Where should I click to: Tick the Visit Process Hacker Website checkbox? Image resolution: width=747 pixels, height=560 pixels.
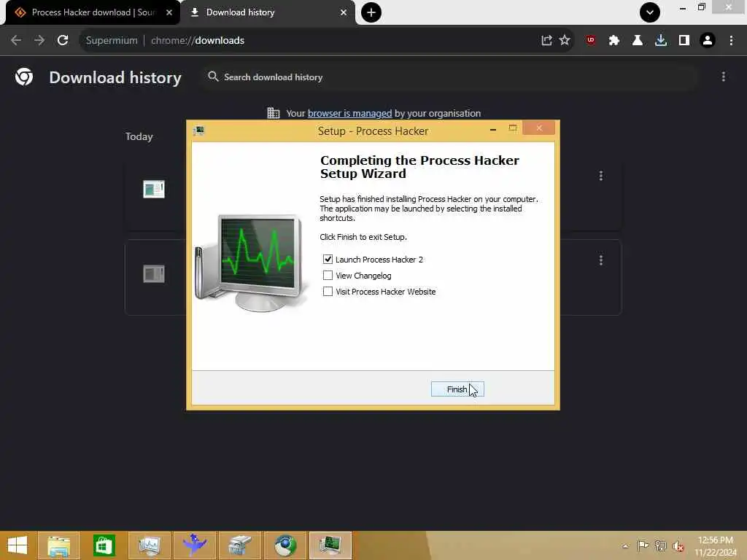[x=328, y=292]
